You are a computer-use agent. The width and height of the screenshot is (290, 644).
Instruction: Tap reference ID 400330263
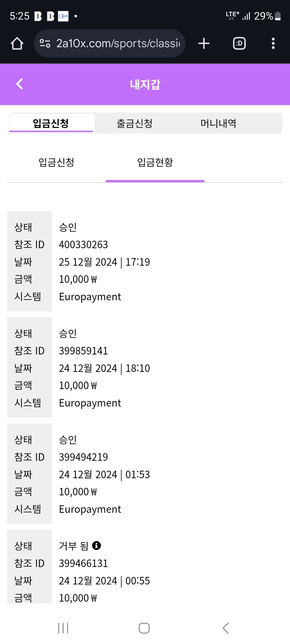pos(83,245)
